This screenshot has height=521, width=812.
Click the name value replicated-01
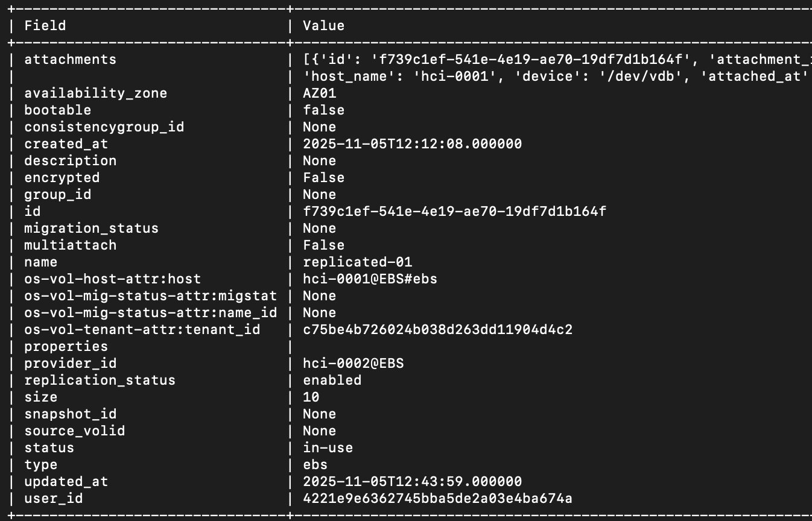pyautogui.click(x=357, y=262)
